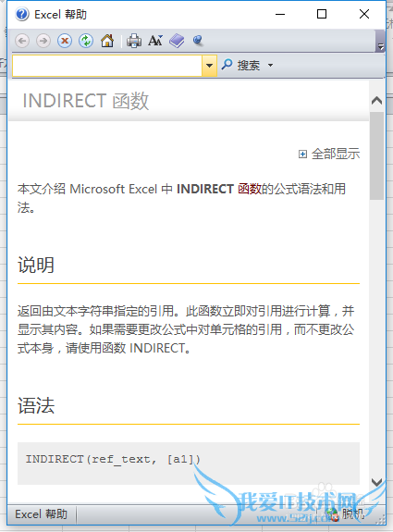Click the 搜索 search button
The image size is (393, 532).
[240, 65]
